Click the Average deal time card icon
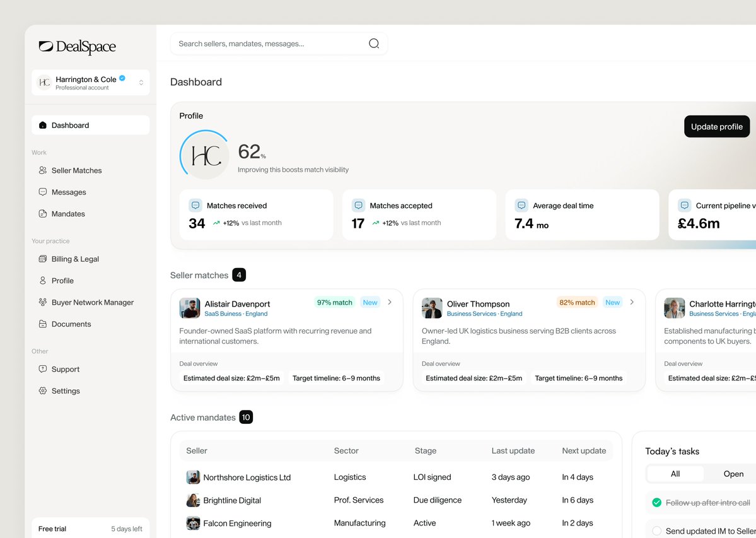756x538 pixels. pos(521,206)
